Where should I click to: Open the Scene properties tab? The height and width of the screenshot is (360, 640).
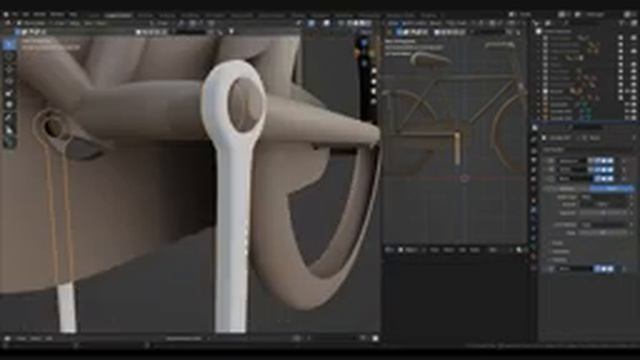[x=534, y=180]
